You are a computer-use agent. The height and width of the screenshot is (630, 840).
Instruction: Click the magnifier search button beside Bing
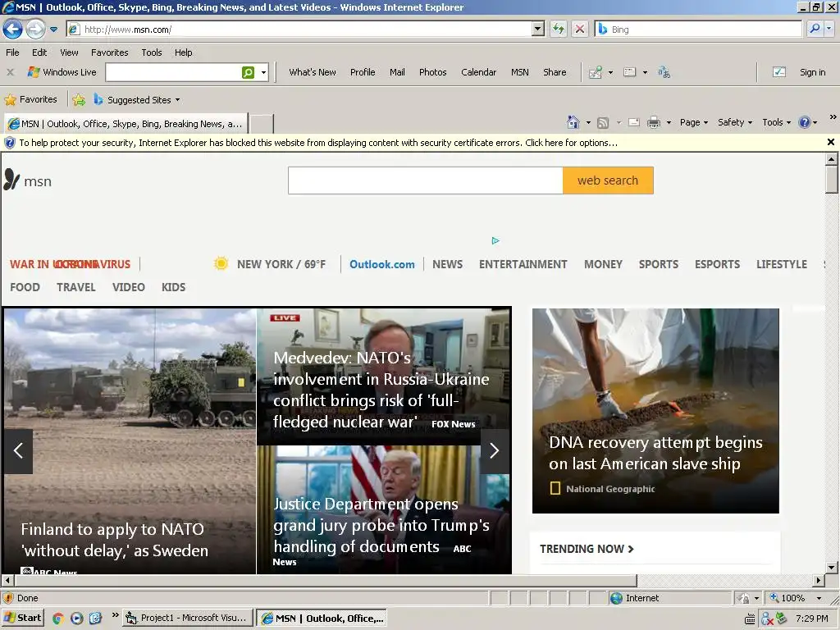(x=815, y=29)
